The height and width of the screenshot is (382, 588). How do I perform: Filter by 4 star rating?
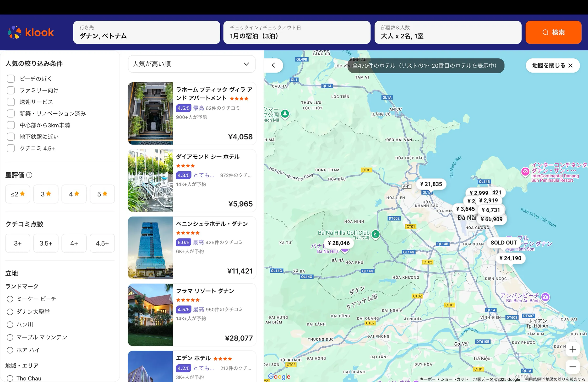pyautogui.click(x=74, y=194)
